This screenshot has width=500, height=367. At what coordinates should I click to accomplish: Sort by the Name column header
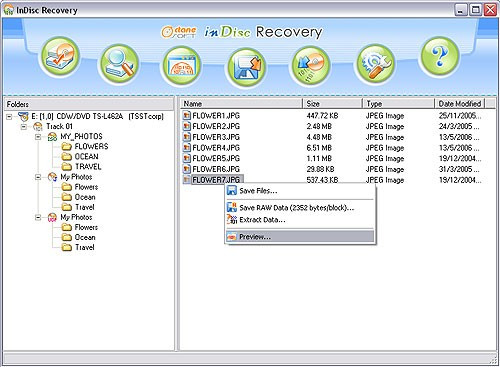(242, 104)
